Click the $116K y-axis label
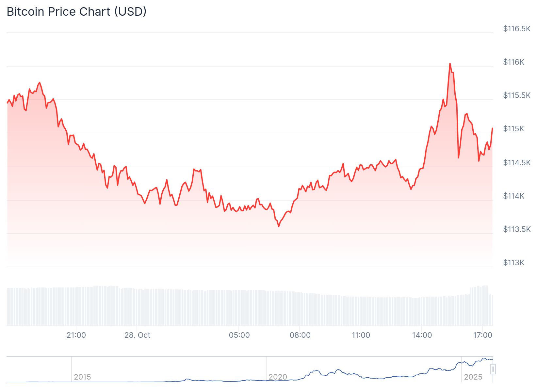The width and height of the screenshot is (537, 392). coord(513,62)
